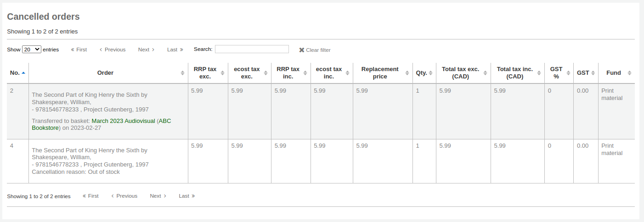The width and height of the screenshot is (644, 222).
Task: Sort by ecost tax inc. column header
Action: (328, 72)
